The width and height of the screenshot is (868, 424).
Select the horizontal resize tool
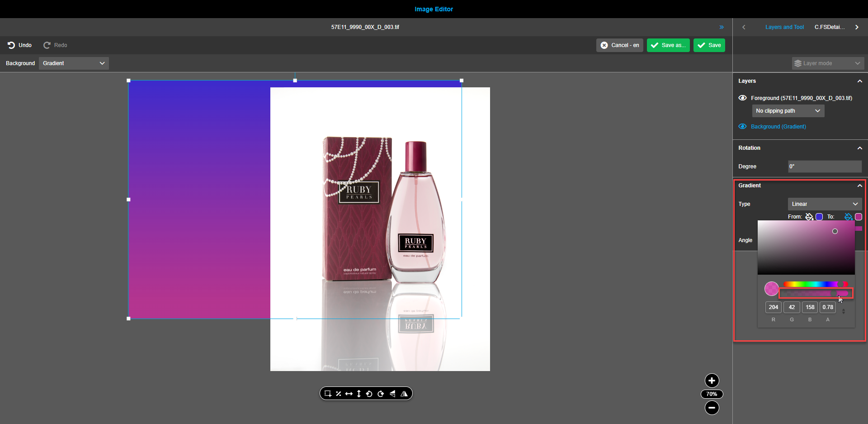pos(349,393)
